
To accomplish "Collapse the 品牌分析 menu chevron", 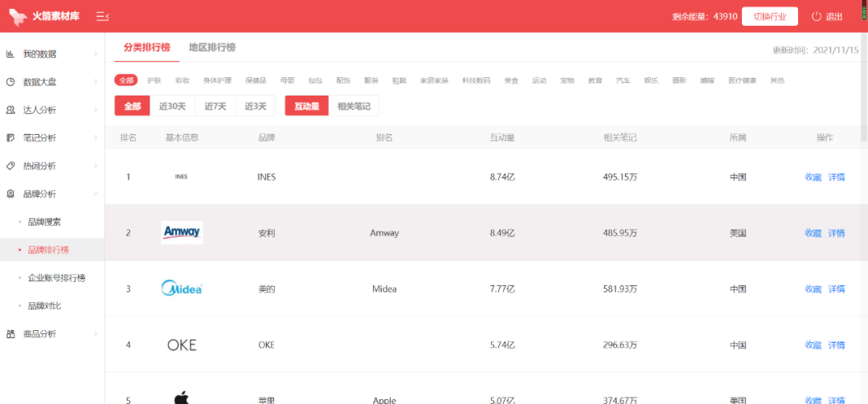I will point(96,194).
